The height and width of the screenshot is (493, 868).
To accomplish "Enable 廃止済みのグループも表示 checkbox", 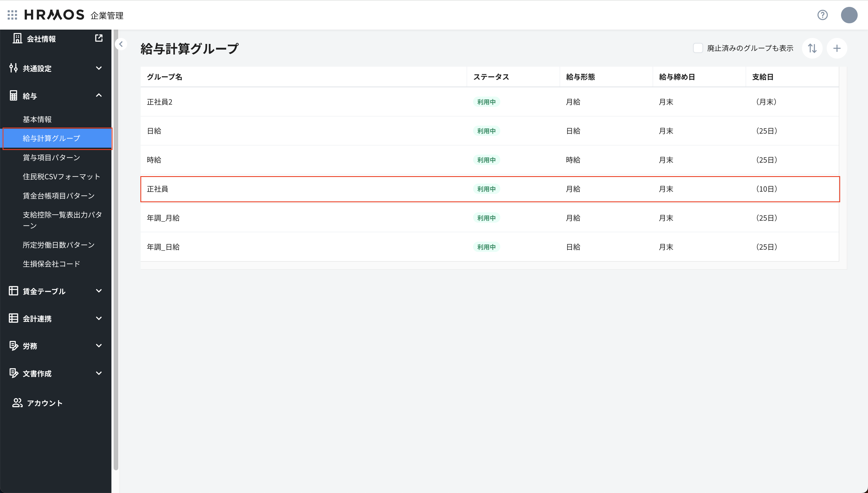I will click(x=698, y=48).
